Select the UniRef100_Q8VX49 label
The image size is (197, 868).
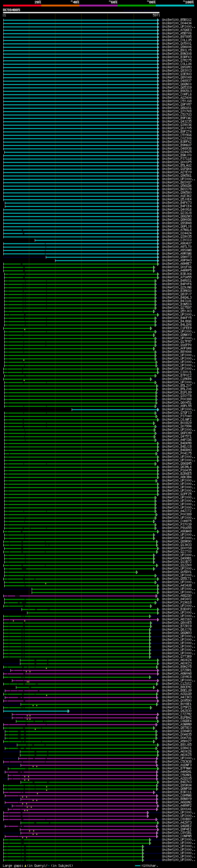click(x=177, y=77)
